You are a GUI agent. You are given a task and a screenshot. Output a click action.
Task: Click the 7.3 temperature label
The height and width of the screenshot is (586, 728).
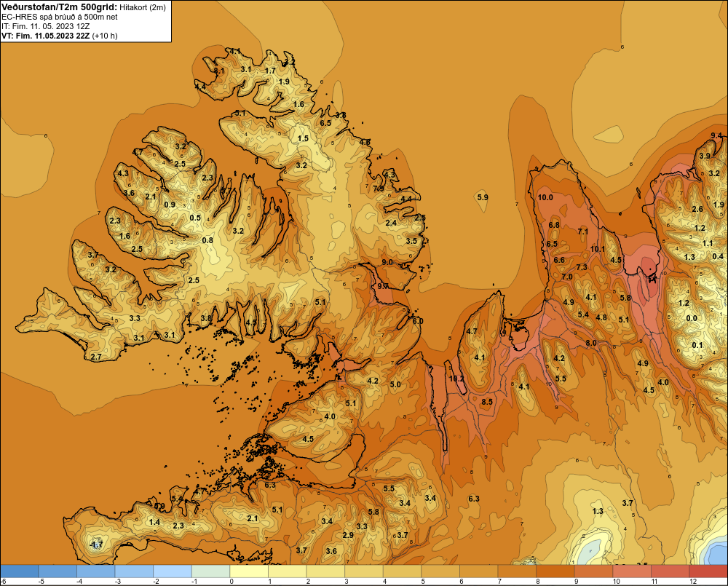(581, 267)
